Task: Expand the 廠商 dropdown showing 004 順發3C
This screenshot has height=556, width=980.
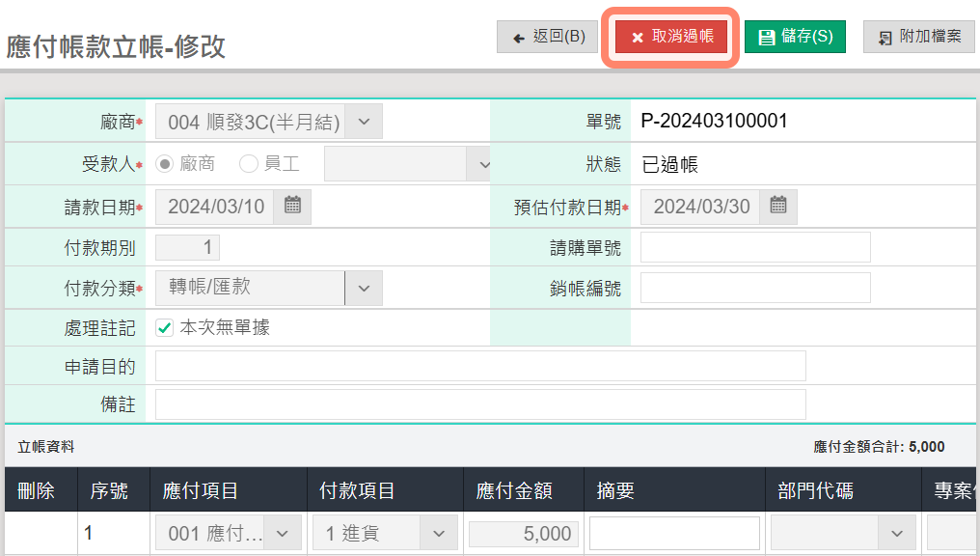Action: tap(364, 122)
